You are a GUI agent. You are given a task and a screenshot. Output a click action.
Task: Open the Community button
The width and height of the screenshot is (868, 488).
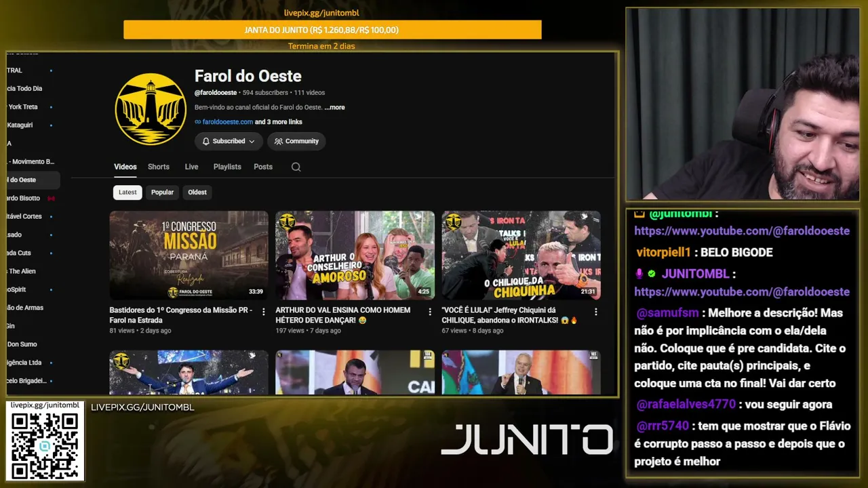[296, 141]
